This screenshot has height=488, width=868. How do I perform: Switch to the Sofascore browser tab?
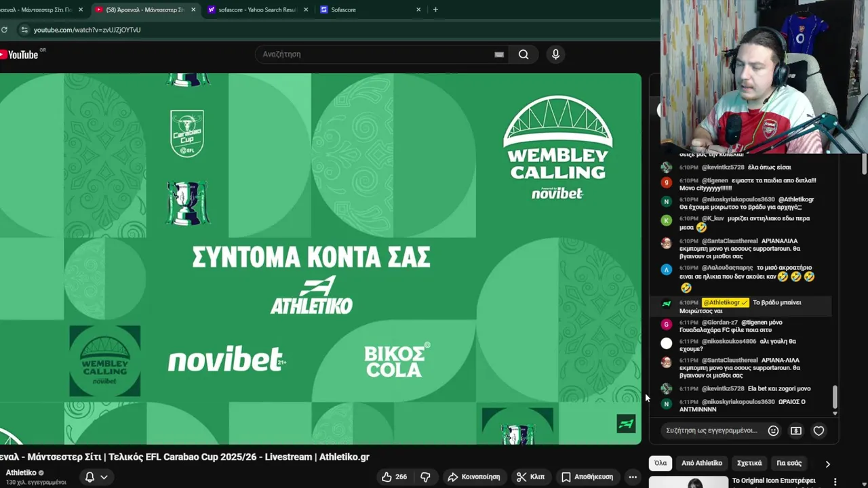tap(370, 9)
